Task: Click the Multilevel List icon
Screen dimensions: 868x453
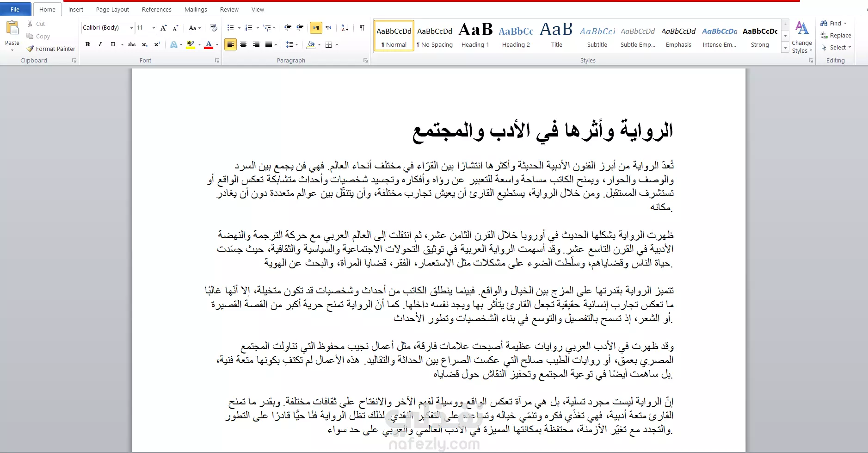Action: (x=267, y=28)
